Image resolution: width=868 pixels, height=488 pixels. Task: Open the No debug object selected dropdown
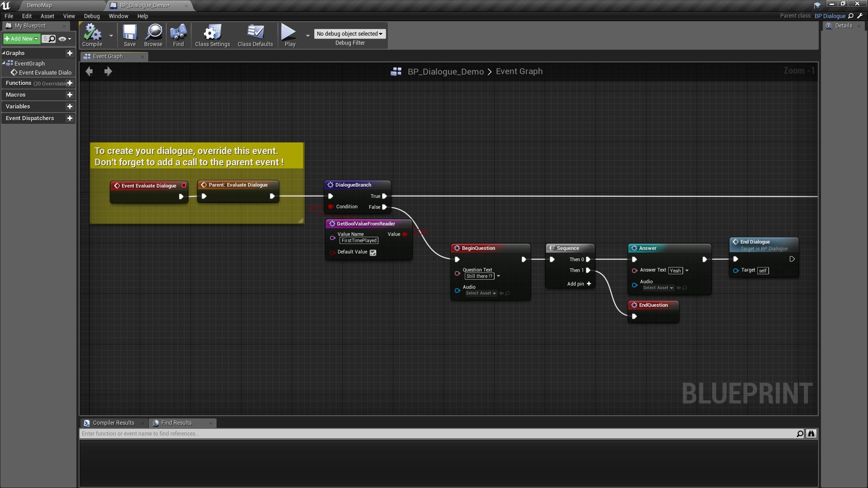tap(349, 33)
